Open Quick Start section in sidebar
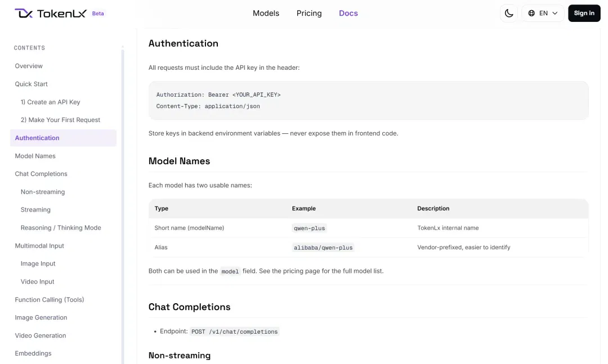This screenshot has height=364, width=608. pyautogui.click(x=31, y=84)
